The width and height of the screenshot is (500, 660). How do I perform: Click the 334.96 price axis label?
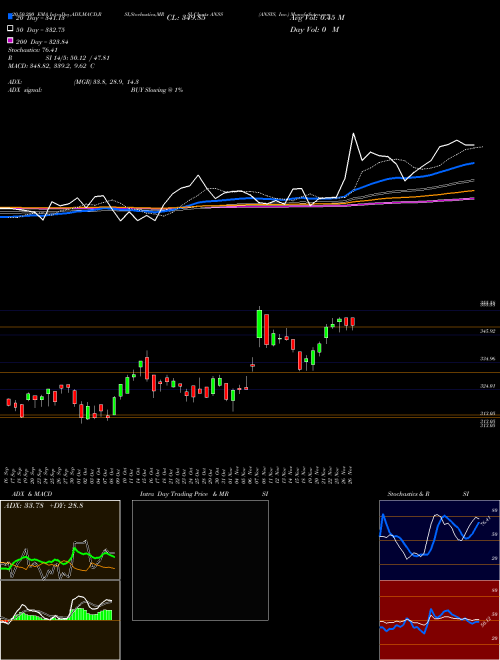click(488, 359)
